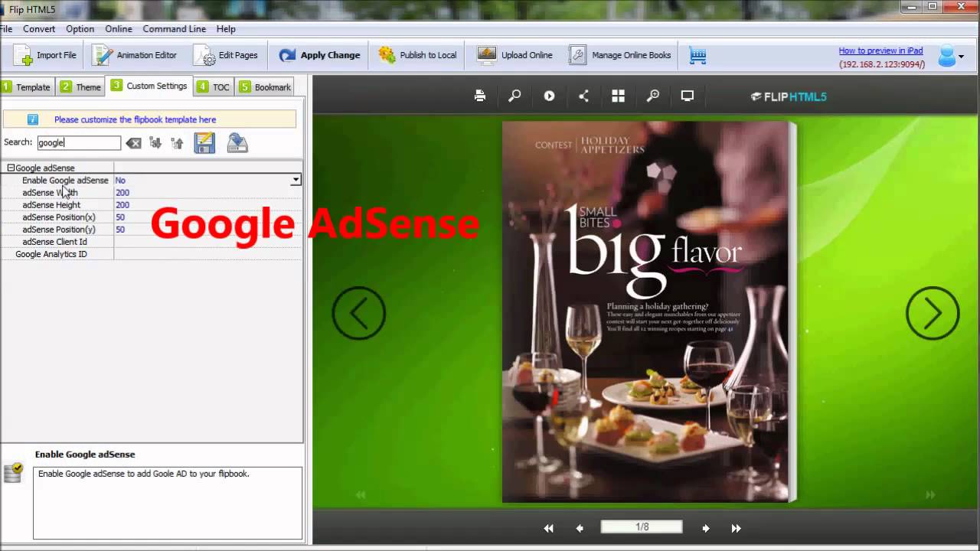Jump to the first page button
Image resolution: width=980 pixels, height=551 pixels.
(548, 528)
